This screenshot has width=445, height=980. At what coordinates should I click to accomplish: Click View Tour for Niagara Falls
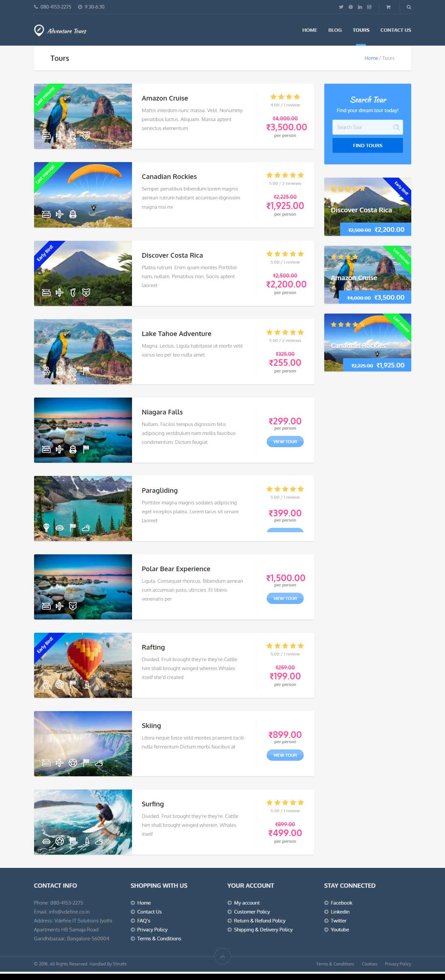point(285,442)
